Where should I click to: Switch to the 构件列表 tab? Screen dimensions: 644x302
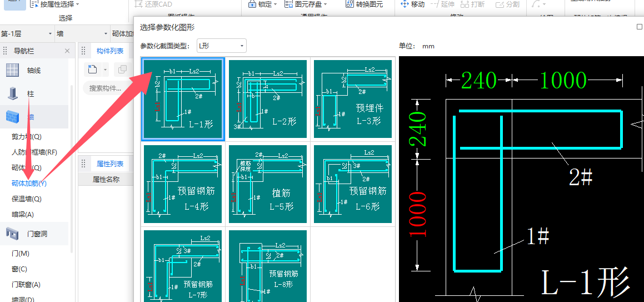110,51
